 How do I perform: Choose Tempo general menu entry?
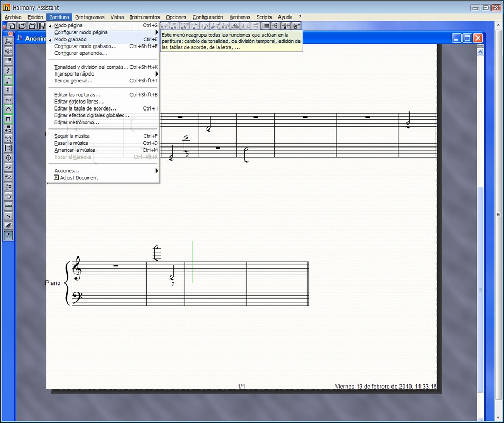point(103,81)
